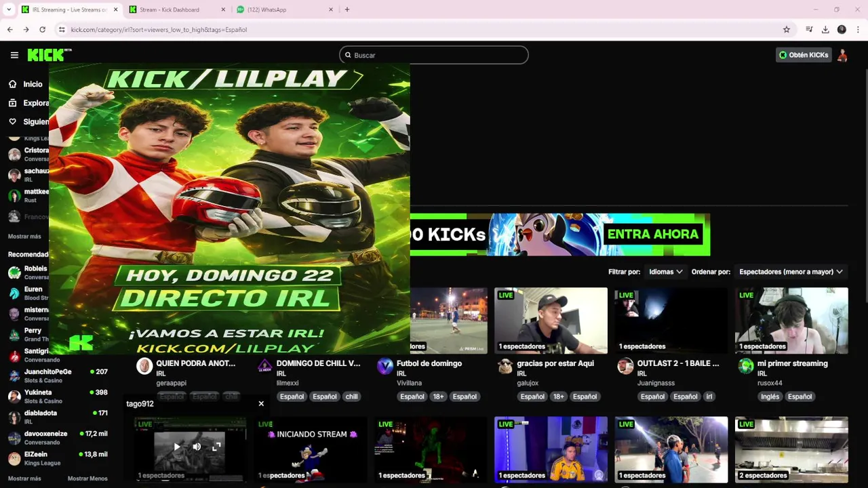868x488 pixels.
Task: Open the OUTLAST 2 stream thumbnail
Action: [x=671, y=321]
